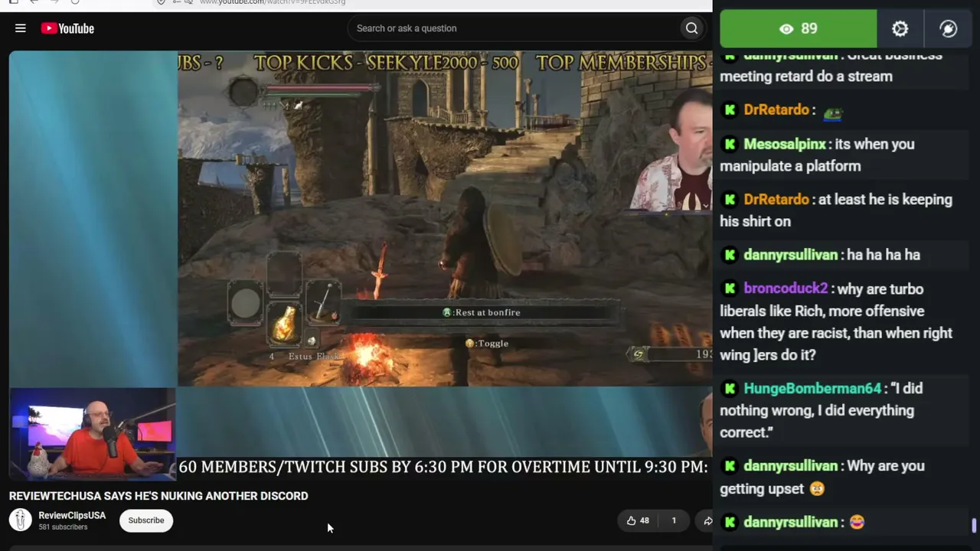Click the chat panel scrollbar thumb
980x551 pixels.
(974, 526)
